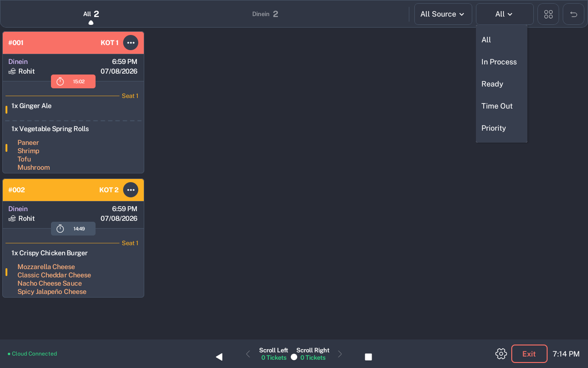
Task: Click the Scroll Left chevron arrow
Action: [248, 354]
